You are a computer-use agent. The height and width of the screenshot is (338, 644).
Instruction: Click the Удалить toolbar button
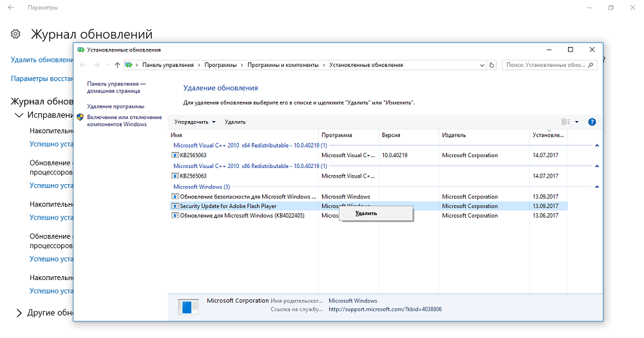[x=235, y=122]
